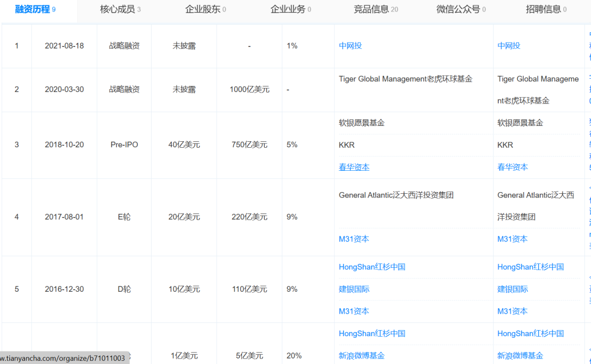
Task: Open the 微信公众号 tab
Action: (x=461, y=9)
